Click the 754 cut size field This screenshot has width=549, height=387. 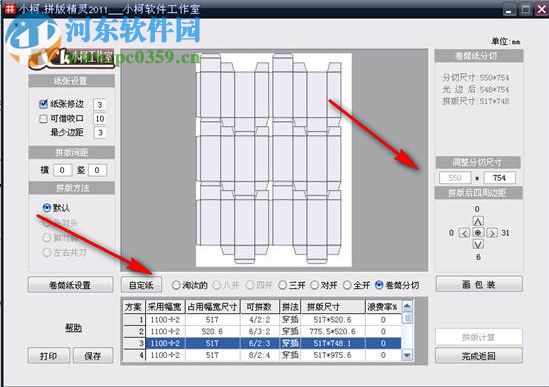[499, 178]
